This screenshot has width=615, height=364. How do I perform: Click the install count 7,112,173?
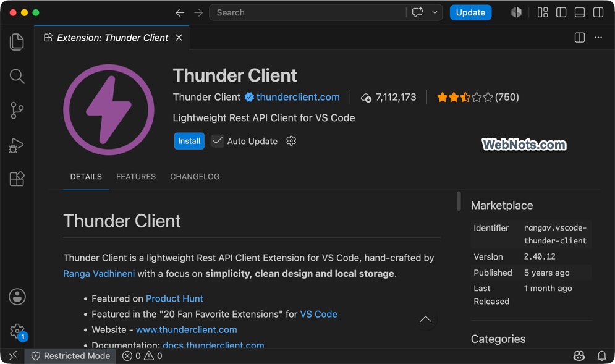[x=388, y=97]
